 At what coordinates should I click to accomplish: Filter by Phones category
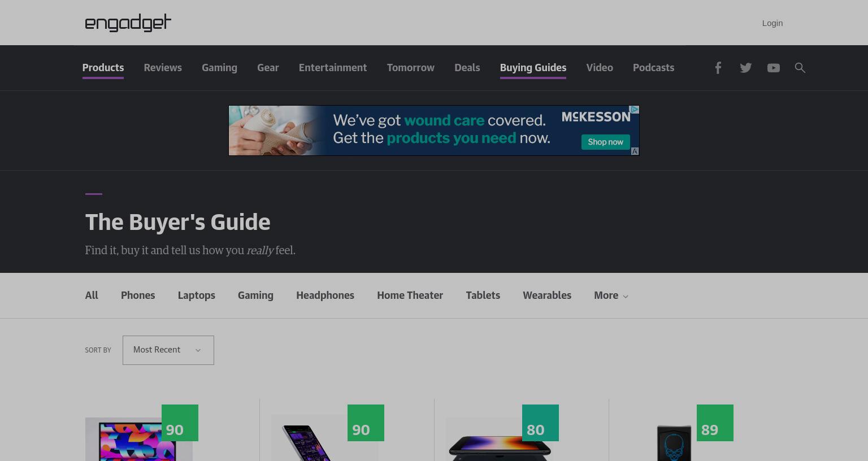click(x=138, y=295)
